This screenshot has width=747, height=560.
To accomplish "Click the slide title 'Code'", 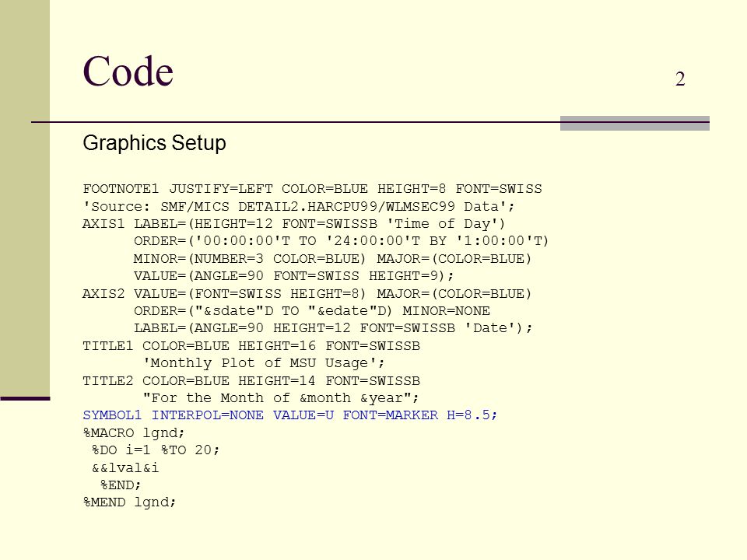I will (128, 72).
